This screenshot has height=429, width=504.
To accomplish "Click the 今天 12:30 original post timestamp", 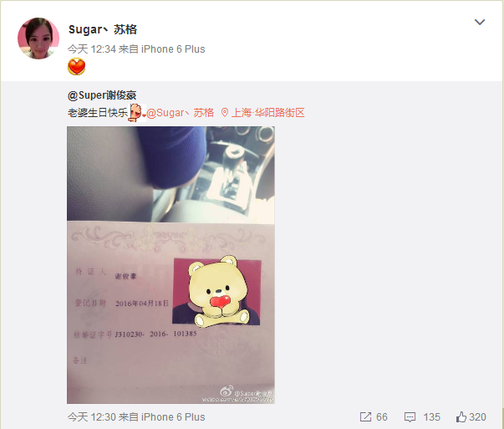I will (92, 417).
